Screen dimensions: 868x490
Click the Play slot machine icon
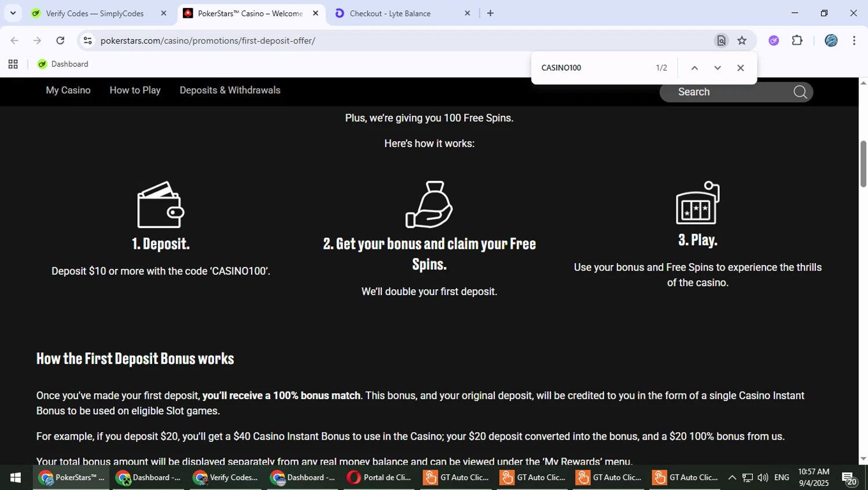698,202
